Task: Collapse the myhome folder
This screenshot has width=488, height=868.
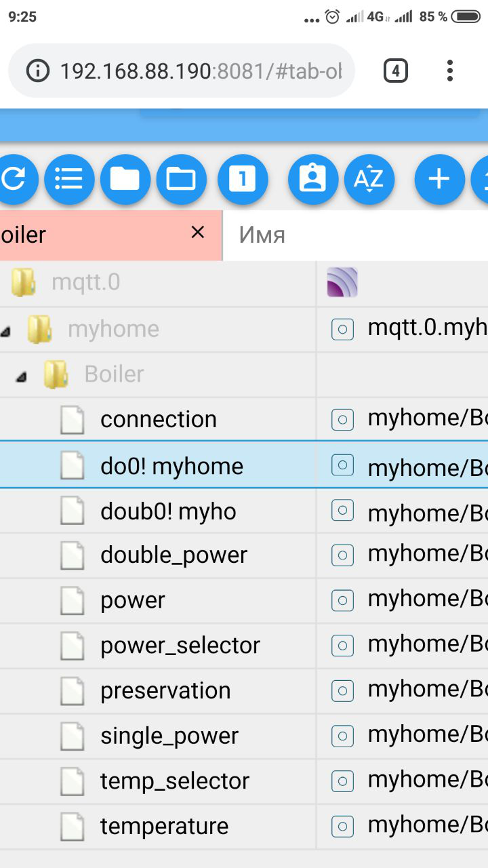Action: pyautogui.click(x=7, y=329)
